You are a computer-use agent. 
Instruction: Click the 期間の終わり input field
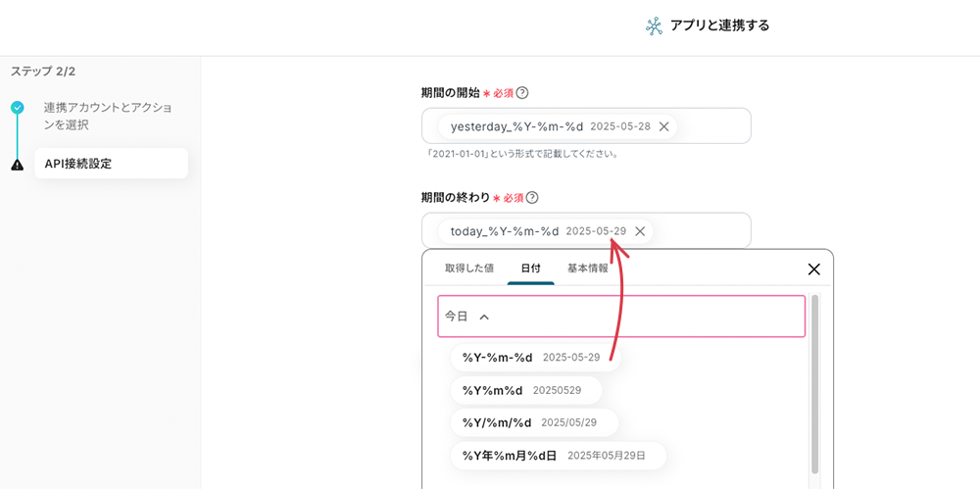(x=701, y=231)
